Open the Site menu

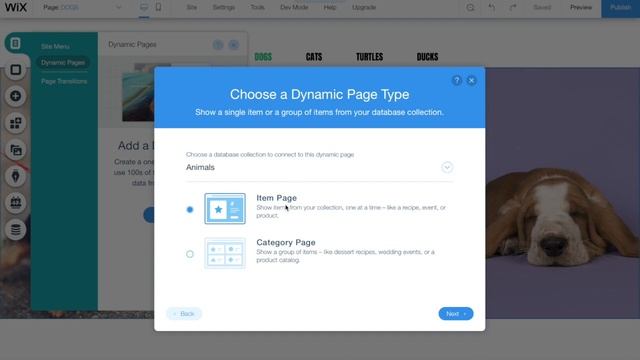[x=191, y=7]
